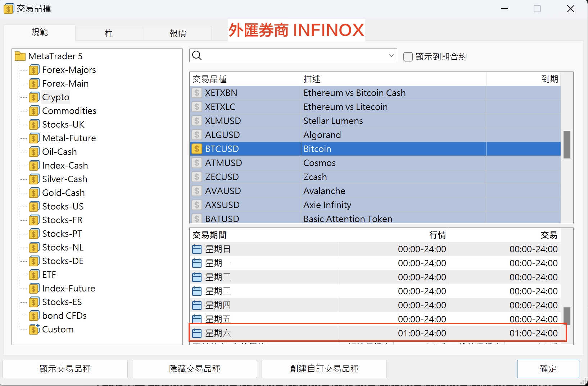
Task: Switch to the 柱 tab
Action: 109,33
